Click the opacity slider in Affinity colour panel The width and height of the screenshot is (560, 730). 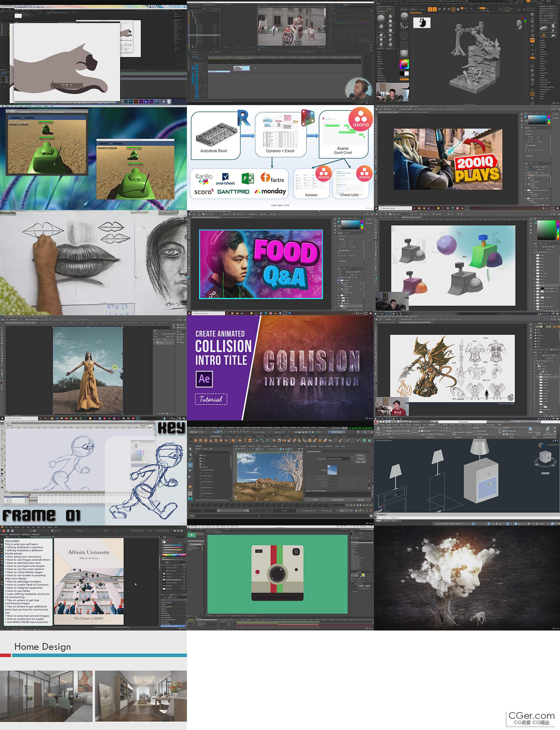pyautogui.click(x=172, y=559)
